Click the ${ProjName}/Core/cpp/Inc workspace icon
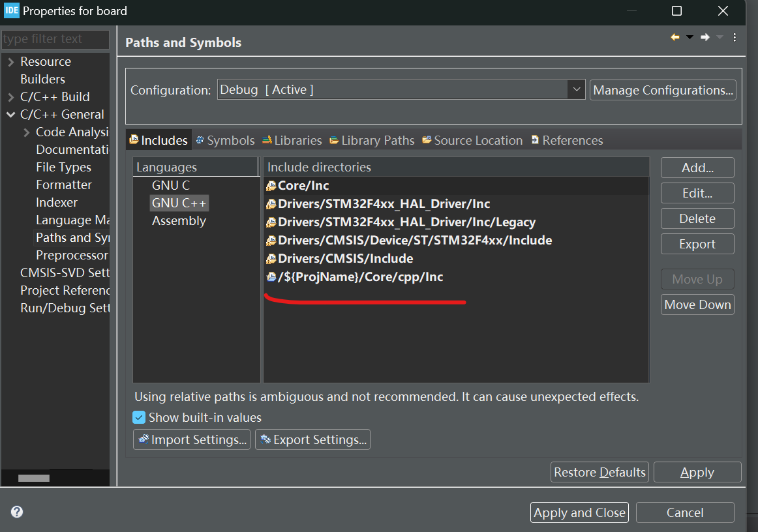 pos(271,277)
